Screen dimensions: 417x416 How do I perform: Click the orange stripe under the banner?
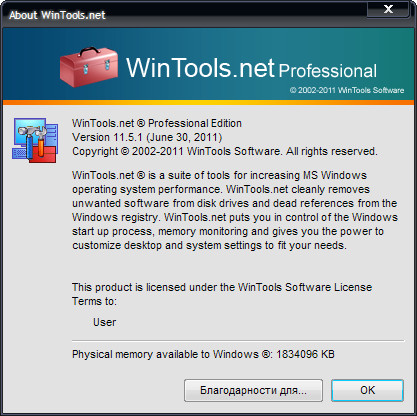[x=208, y=102]
